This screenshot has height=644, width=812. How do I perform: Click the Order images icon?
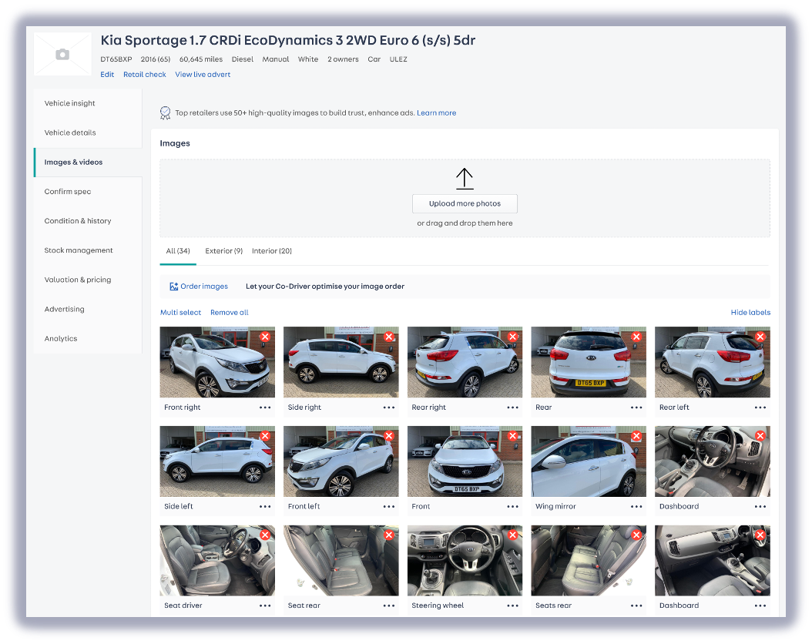[174, 287]
